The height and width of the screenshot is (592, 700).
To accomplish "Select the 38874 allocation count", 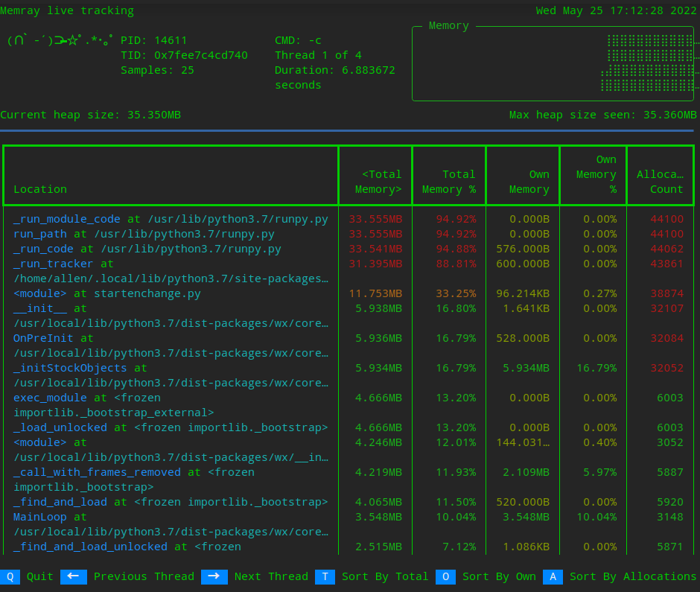I will click(x=667, y=294).
